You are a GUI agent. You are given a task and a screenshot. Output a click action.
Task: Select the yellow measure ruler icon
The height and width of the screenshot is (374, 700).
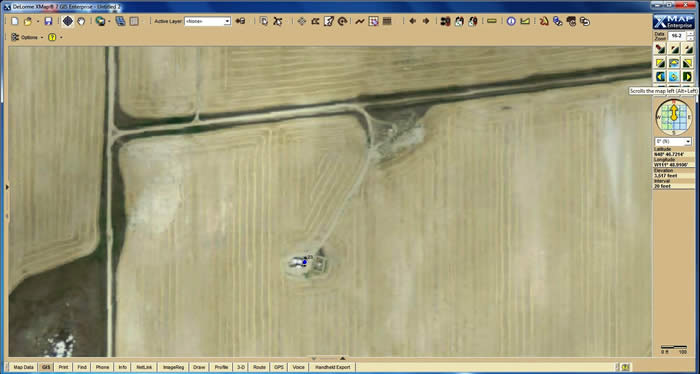coord(492,21)
